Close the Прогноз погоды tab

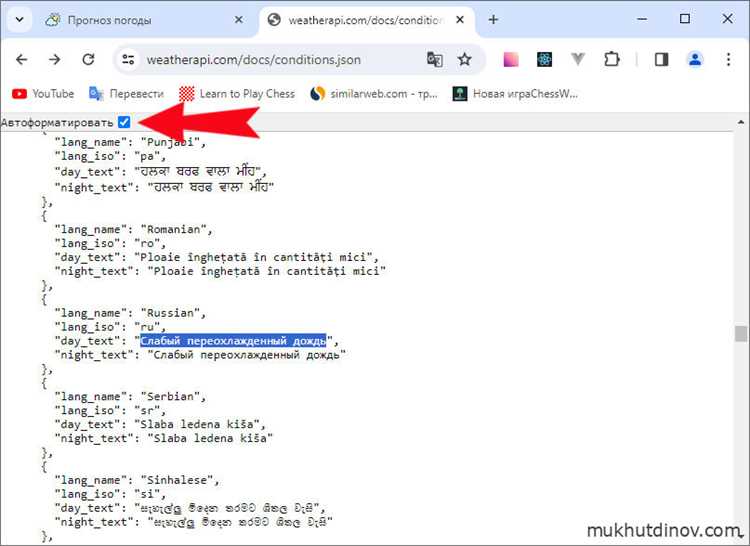click(x=239, y=20)
